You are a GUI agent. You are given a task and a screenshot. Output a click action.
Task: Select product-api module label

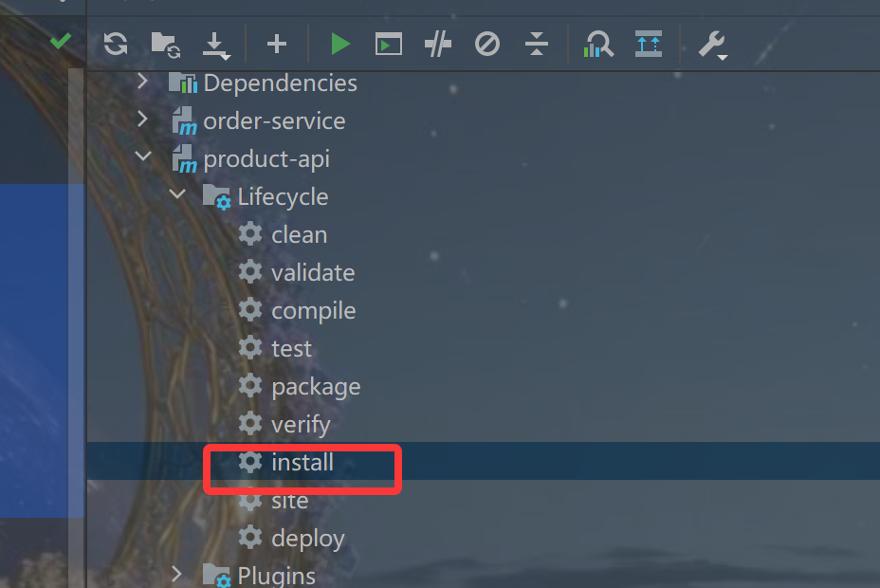266,159
